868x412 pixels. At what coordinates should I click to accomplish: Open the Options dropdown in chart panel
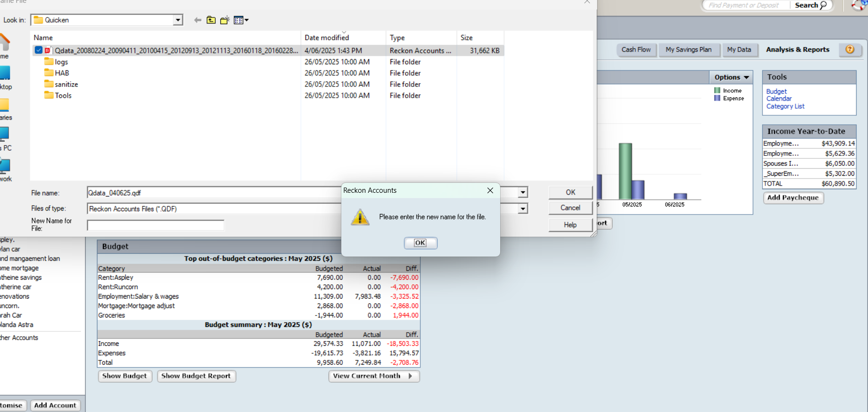731,77
